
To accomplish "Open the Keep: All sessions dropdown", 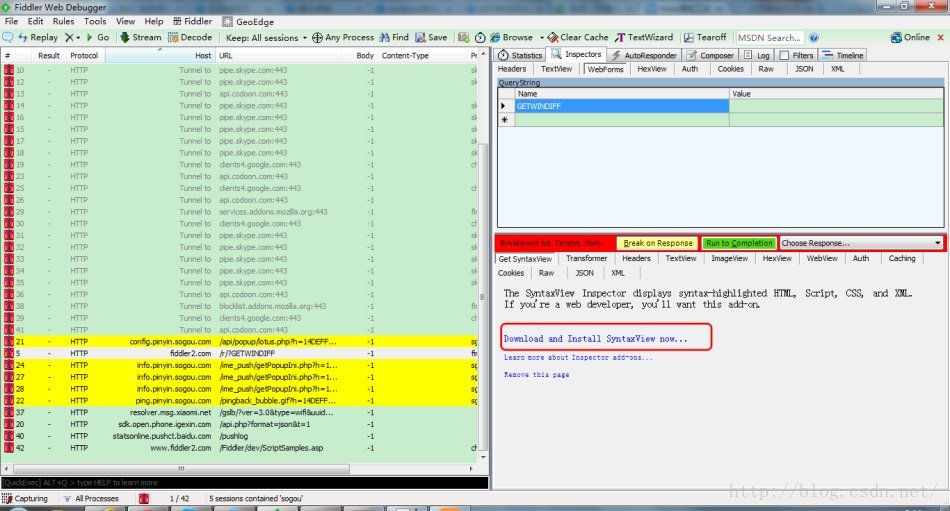I will pyautogui.click(x=266, y=38).
